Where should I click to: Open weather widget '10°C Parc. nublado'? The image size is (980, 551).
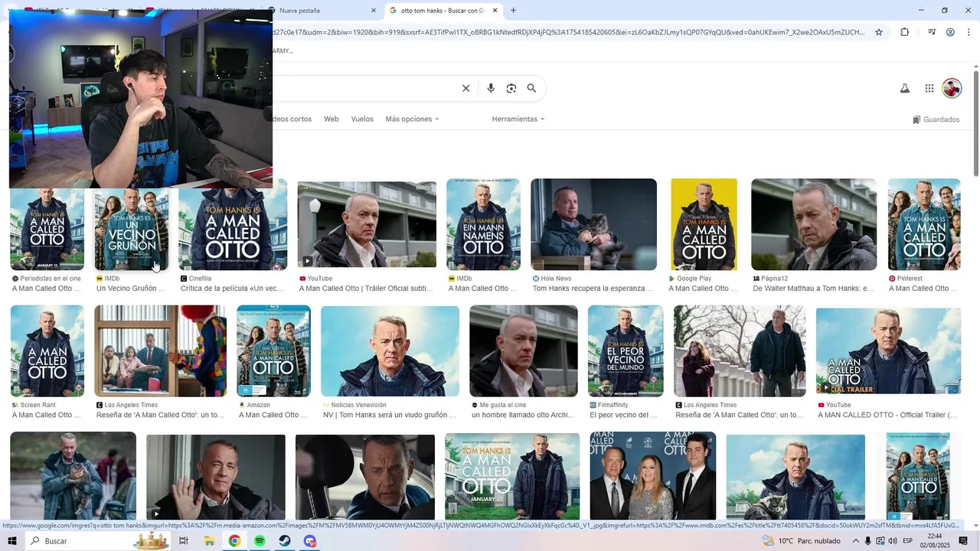[x=802, y=541]
